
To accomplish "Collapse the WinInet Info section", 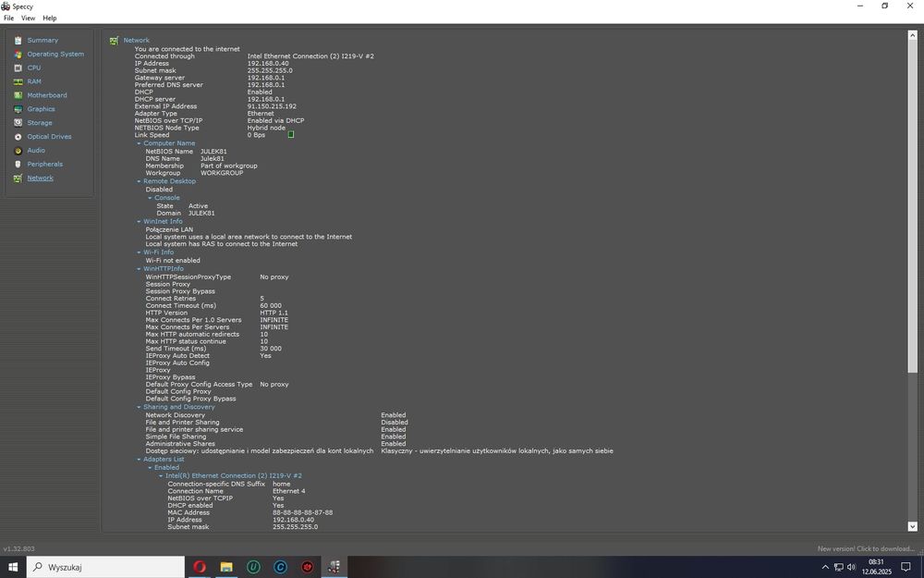I will [140, 221].
